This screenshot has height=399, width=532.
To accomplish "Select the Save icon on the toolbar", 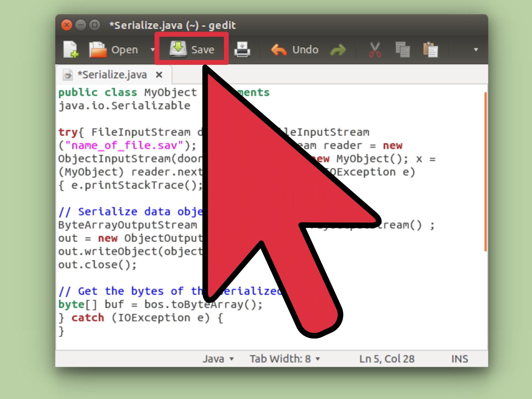I will click(178, 48).
